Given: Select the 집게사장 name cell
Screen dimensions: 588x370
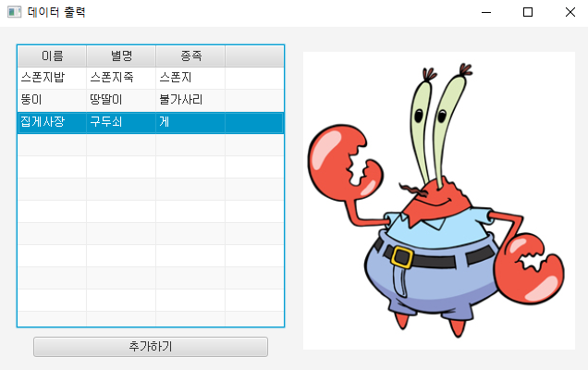Looking at the screenshot, I should 52,122.
